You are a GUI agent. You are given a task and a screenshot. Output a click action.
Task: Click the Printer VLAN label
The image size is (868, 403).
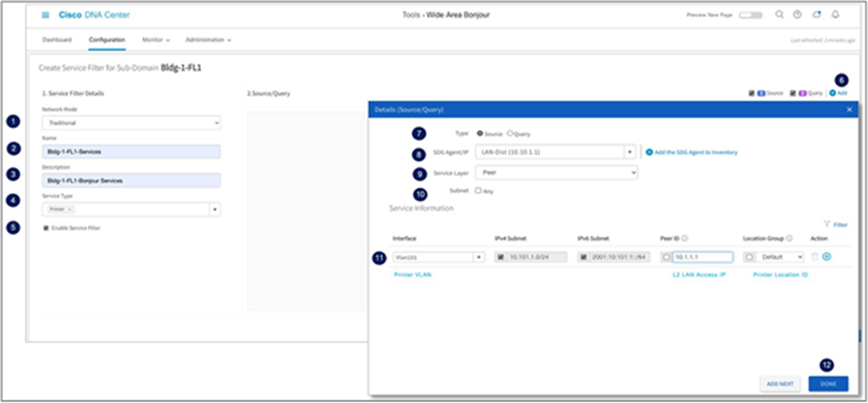tap(412, 275)
